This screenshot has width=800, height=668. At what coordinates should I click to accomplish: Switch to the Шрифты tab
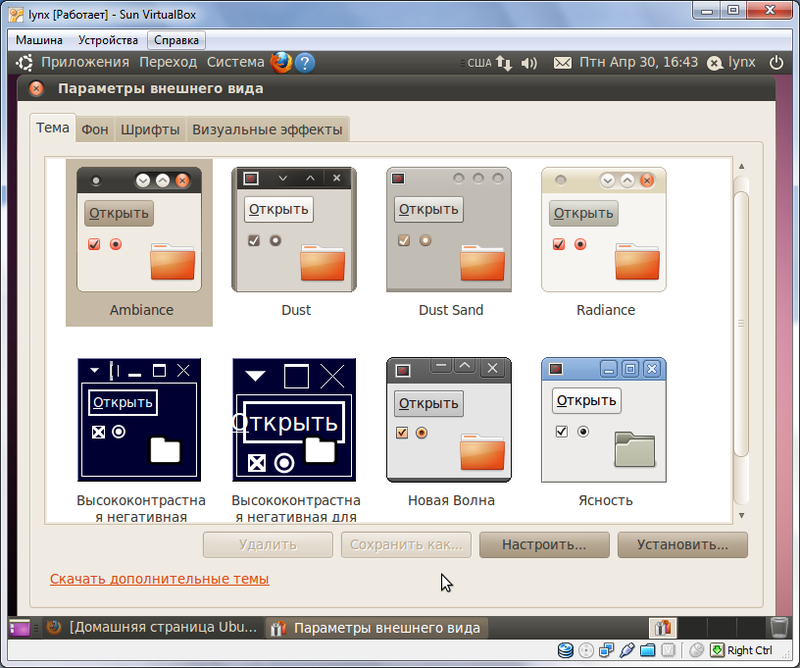[x=150, y=129]
